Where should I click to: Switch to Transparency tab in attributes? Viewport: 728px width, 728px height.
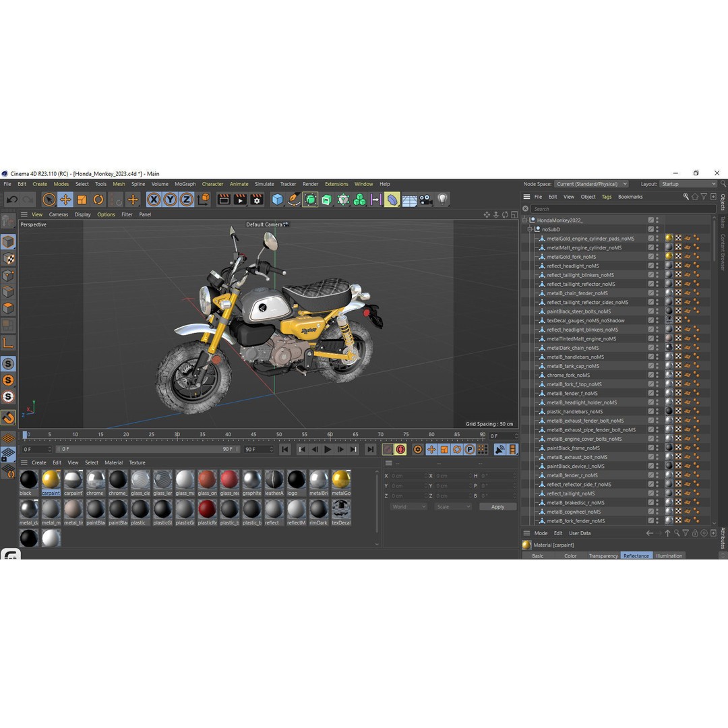click(603, 555)
